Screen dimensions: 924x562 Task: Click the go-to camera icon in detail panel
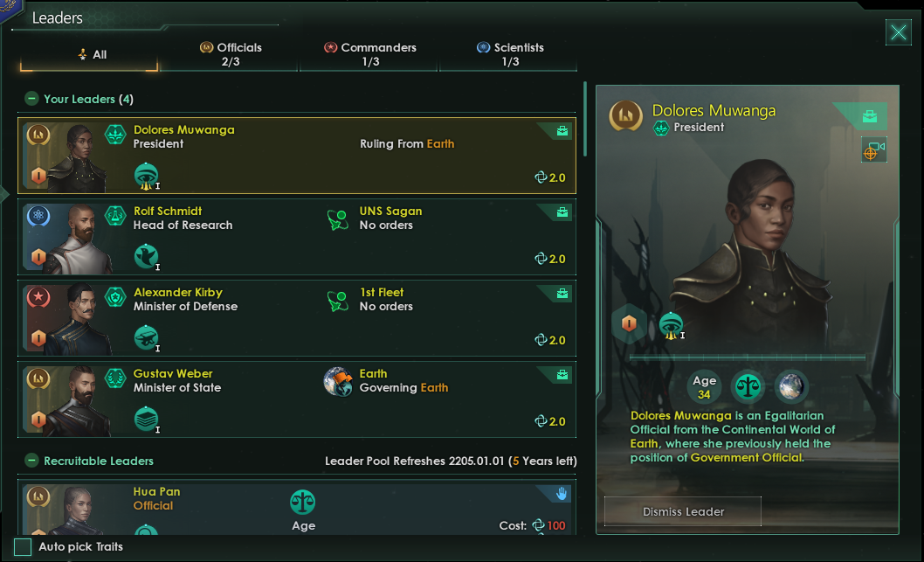coord(873,149)
